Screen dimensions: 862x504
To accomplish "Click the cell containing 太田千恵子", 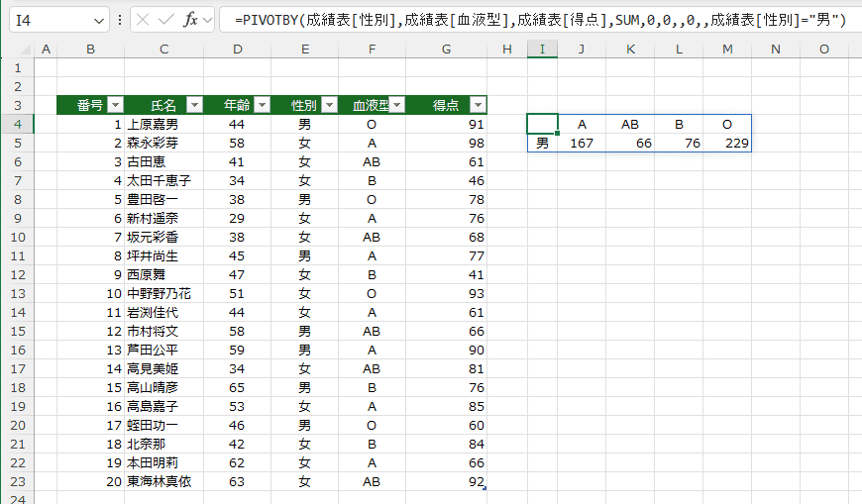I will pos(163,180).
